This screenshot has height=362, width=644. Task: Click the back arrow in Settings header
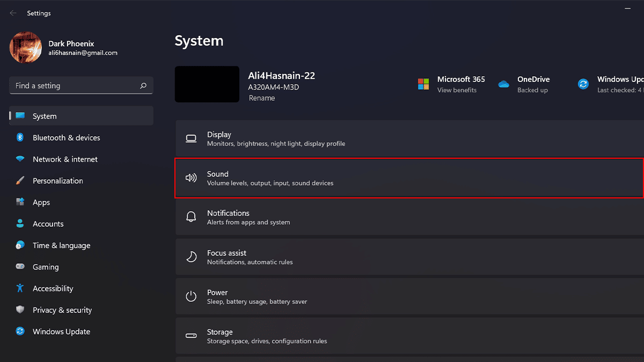pyautogui.click(x=13, y=13)
